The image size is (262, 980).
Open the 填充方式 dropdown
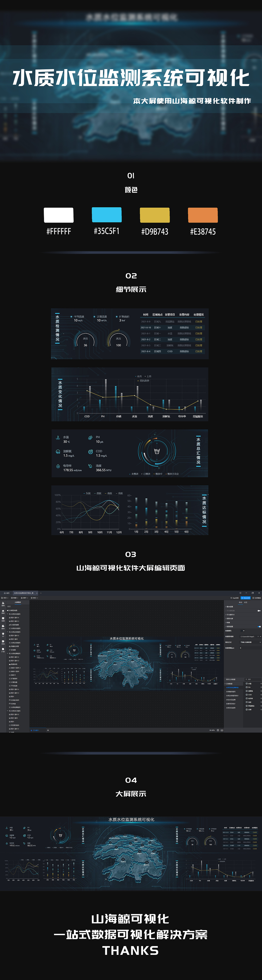tap(251, 642)
